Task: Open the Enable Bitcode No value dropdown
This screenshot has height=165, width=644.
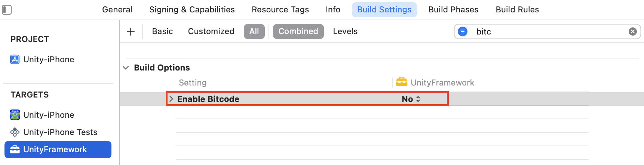Action: 411,99
